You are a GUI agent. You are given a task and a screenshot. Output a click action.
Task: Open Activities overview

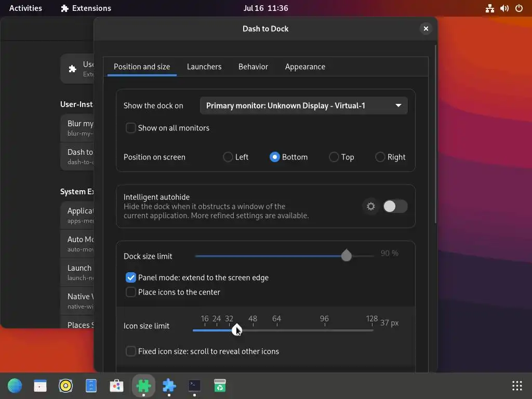[25, 8]
